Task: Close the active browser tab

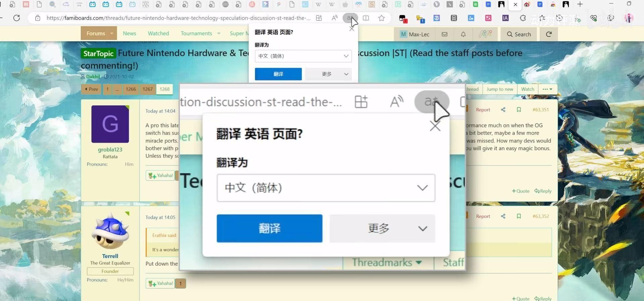Action: [515, 4]
